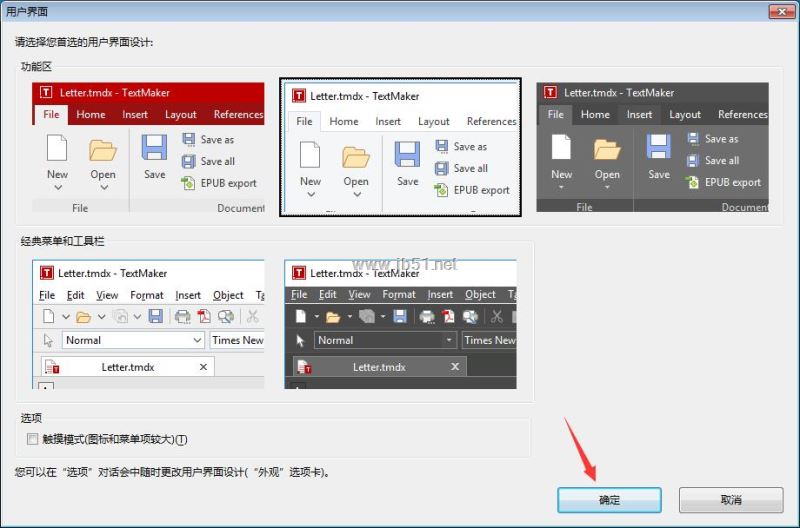Select the red ribbon interface design thumbnail

click(x=148, y=147)
